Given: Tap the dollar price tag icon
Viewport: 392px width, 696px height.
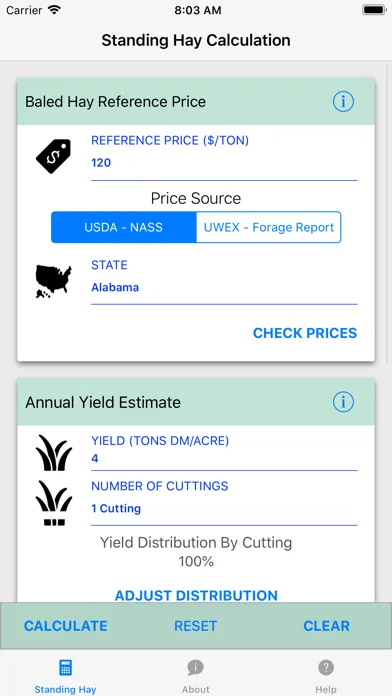Looking at the screenshot, I should click(x=53, y=156).
